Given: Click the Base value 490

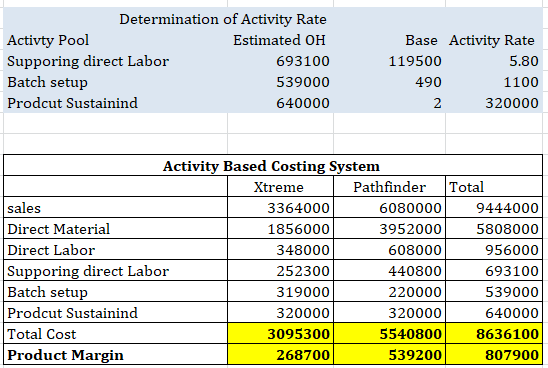Looking at the screenshot, I should click(428, 82).
